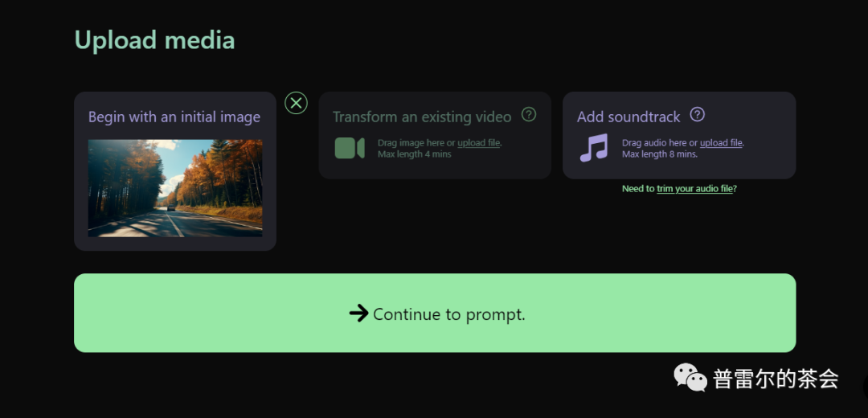Open the upload file link for video

click(x=479, y=143)
